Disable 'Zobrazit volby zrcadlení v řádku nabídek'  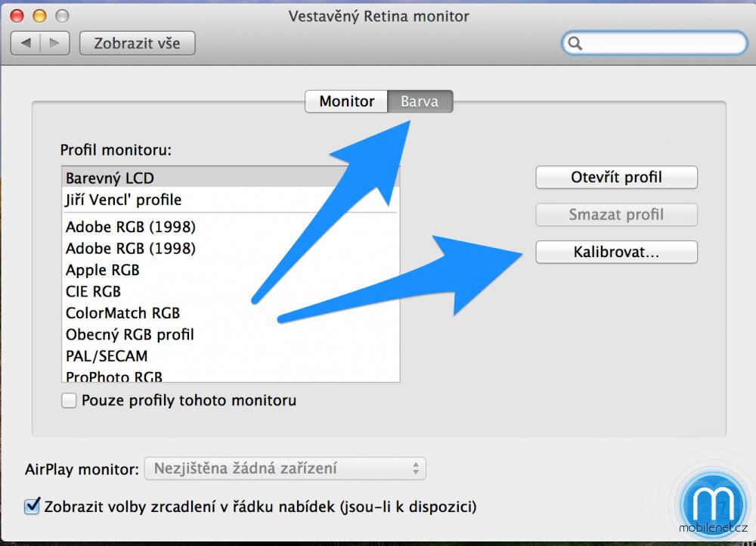point(31,507)
